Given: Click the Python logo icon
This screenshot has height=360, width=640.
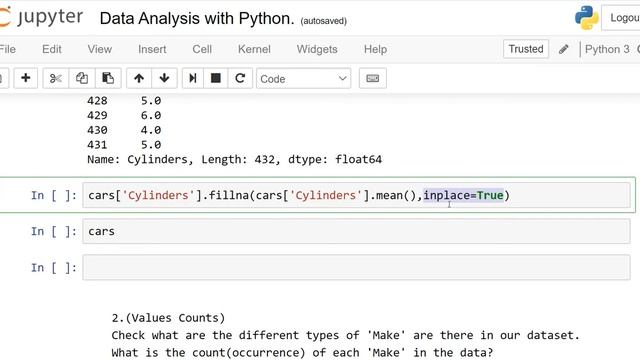Looking at the screenshot, I should (587, 18).
